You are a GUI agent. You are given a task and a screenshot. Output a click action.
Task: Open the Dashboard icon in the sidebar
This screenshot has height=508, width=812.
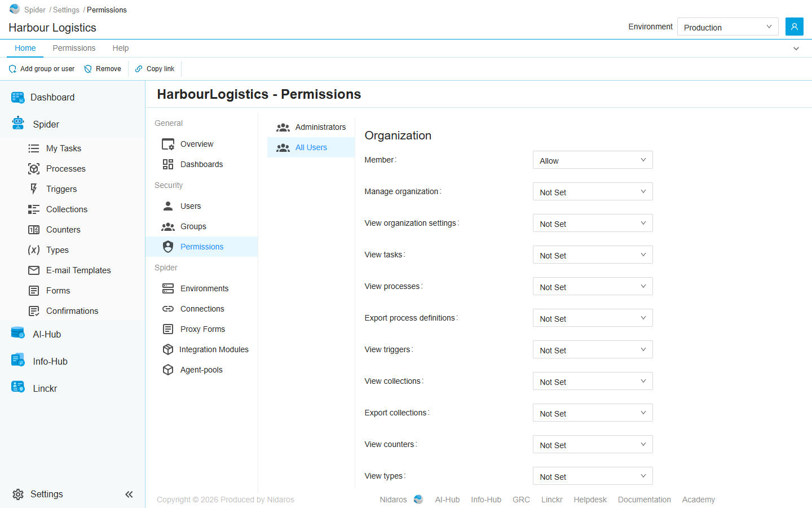coord(18,98)
